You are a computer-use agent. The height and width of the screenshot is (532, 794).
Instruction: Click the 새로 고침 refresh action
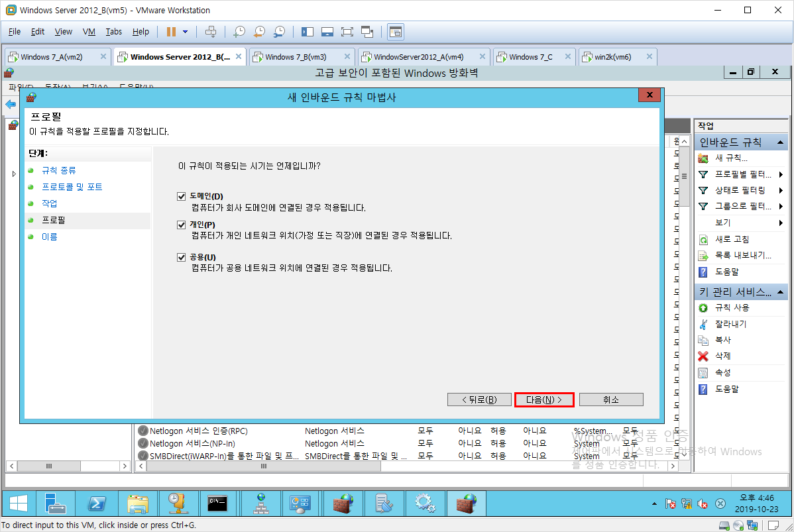point(731,239)
